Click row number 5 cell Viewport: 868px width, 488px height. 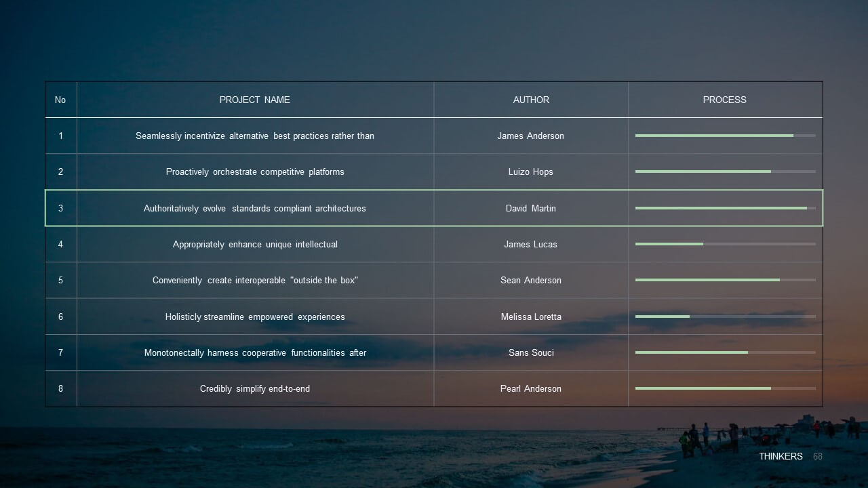pos(60,280)
